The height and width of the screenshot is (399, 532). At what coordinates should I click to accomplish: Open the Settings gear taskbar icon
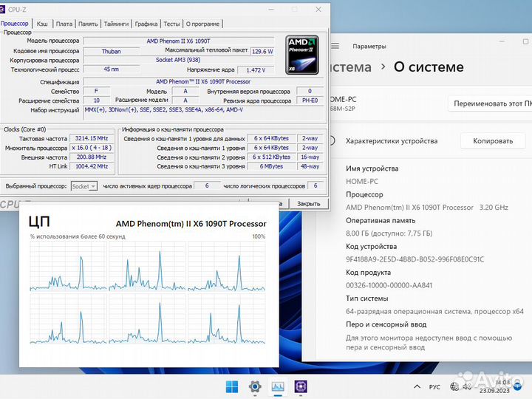pos(255,386)
